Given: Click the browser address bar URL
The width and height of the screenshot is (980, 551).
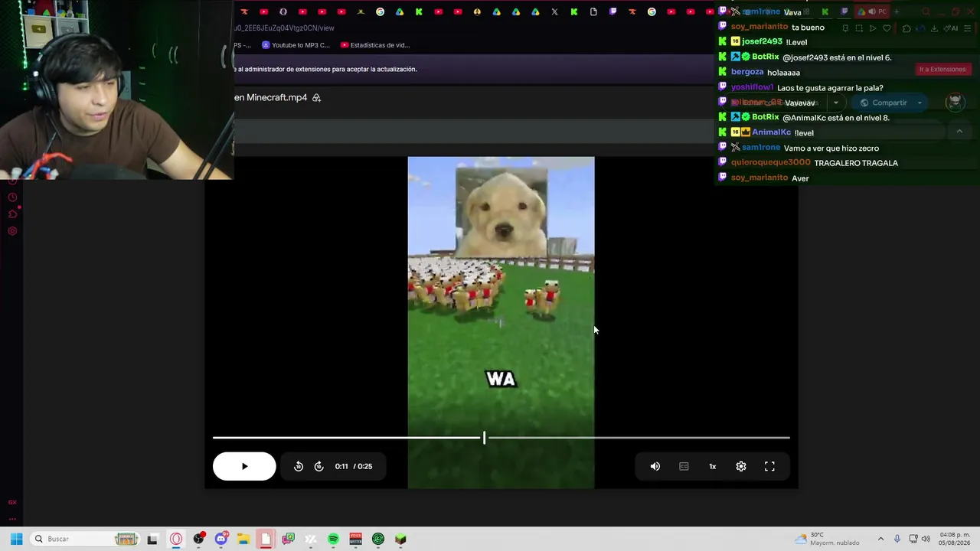Looking at the screenshot, I should pyautogui.click(x=285, y=28).
